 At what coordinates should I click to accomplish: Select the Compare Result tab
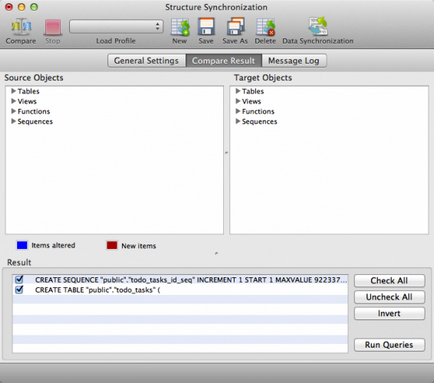223,61
